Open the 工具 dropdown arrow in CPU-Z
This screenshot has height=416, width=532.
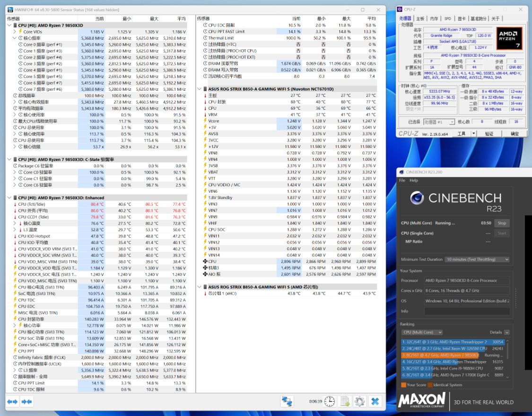(x=474, y=134)
